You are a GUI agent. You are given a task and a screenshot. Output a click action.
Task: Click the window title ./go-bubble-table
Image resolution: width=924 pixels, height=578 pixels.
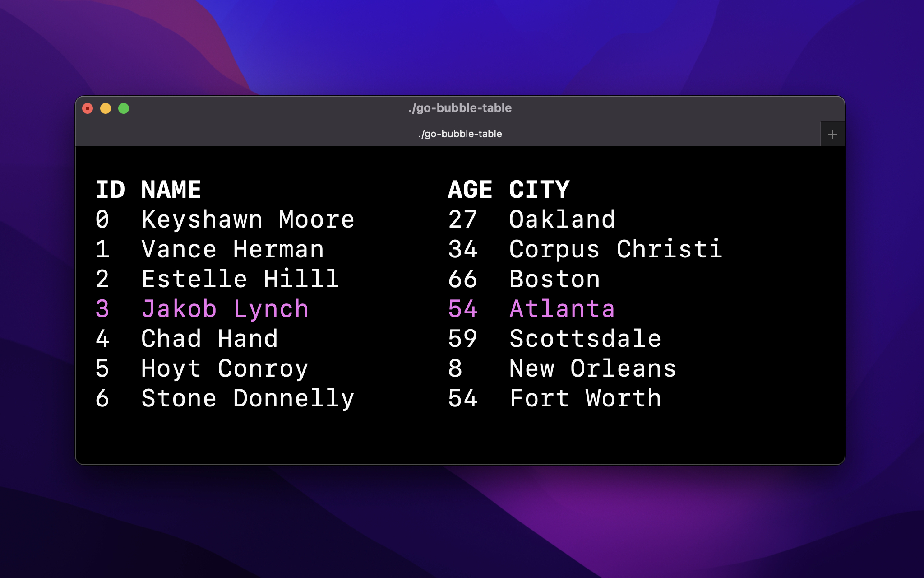click(459, 108)
